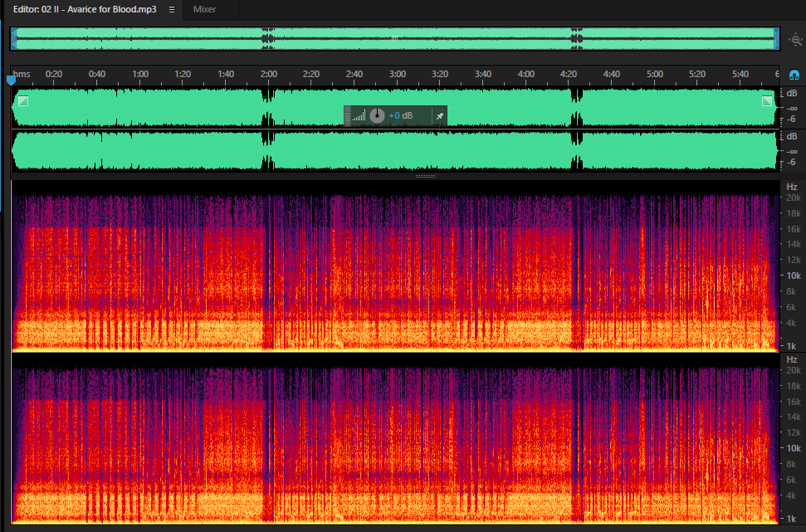This screenshot has width=806, height=532.
Task: Click the center grip of the overview navigator
Action: (x=395, y=38)
